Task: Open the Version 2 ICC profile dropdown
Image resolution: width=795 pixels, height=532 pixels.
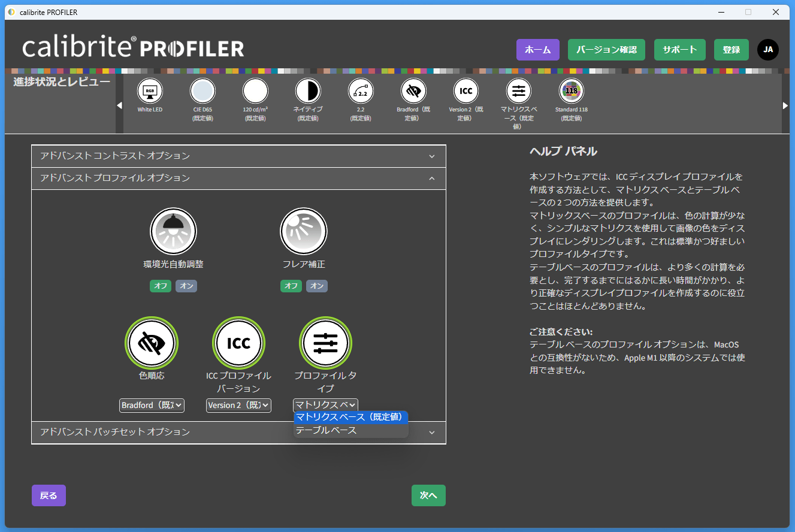Action: [238, 405]
